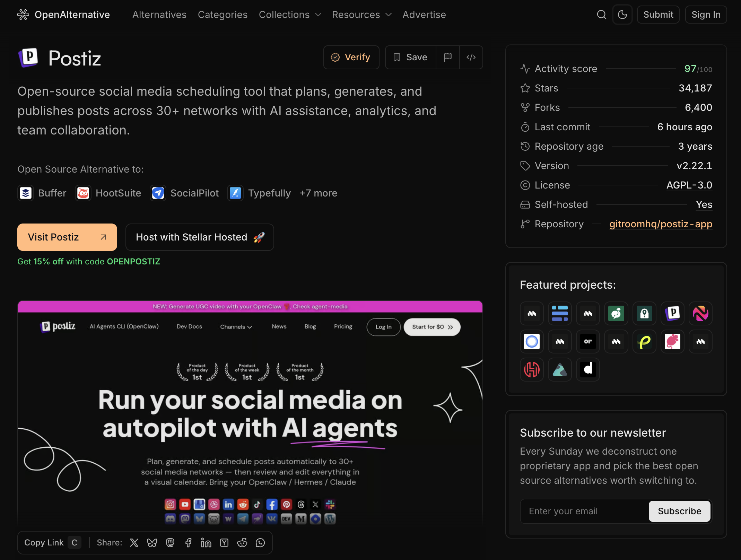Click the Postiz logo icon beside title

28,58
